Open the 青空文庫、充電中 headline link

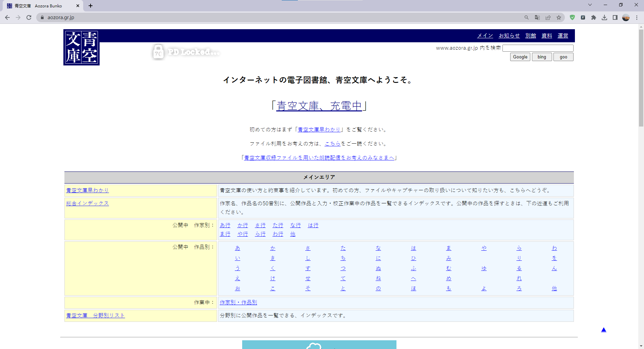[319, 106]
